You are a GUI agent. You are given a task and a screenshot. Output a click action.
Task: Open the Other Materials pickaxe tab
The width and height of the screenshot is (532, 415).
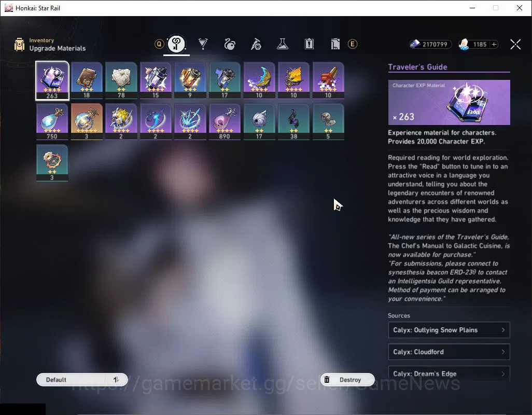pyautogui.click(x=256, y=44)
